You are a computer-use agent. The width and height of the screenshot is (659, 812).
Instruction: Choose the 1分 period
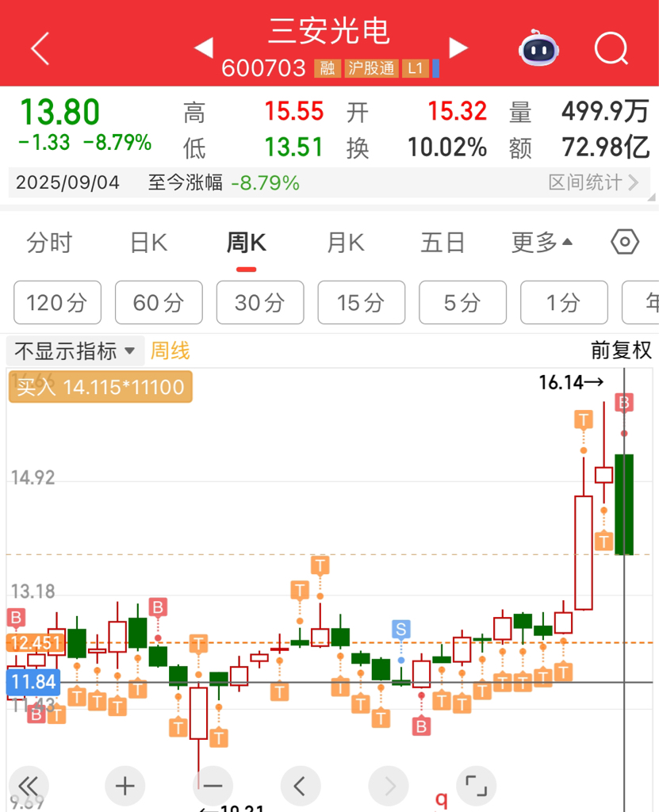coord(564,302)
